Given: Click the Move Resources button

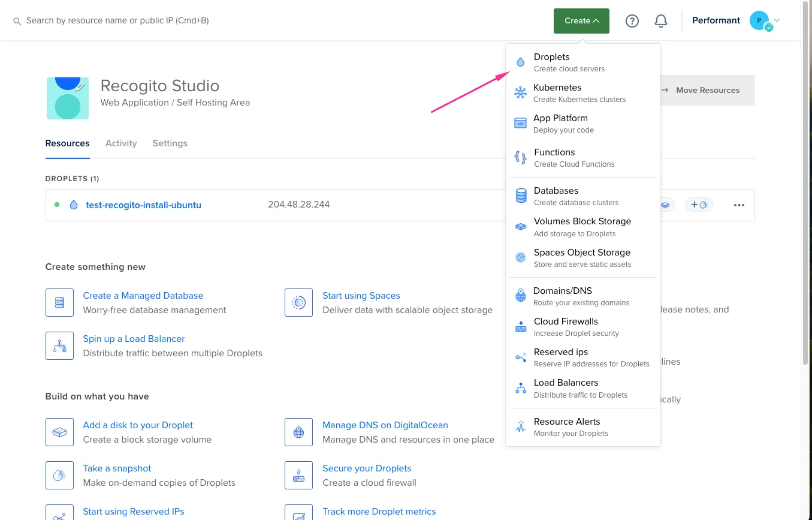Looking at the screenshot, I should click(707, 91).
